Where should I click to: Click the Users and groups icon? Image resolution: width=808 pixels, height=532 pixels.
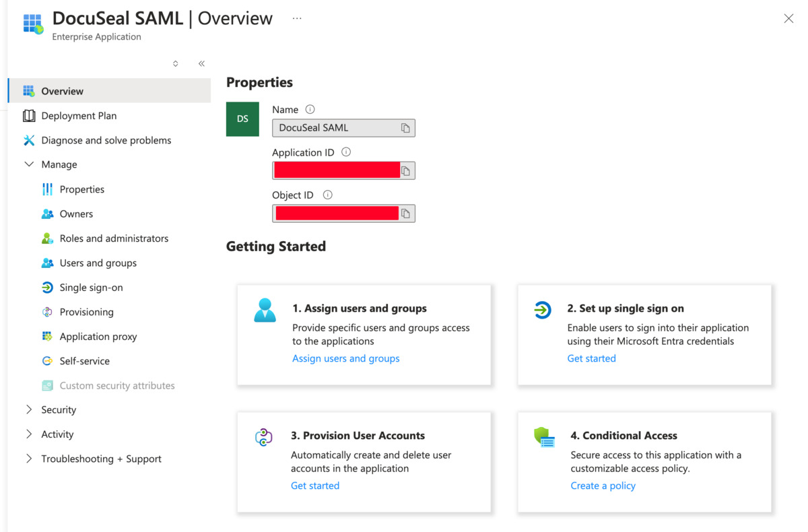coord(47,263)
